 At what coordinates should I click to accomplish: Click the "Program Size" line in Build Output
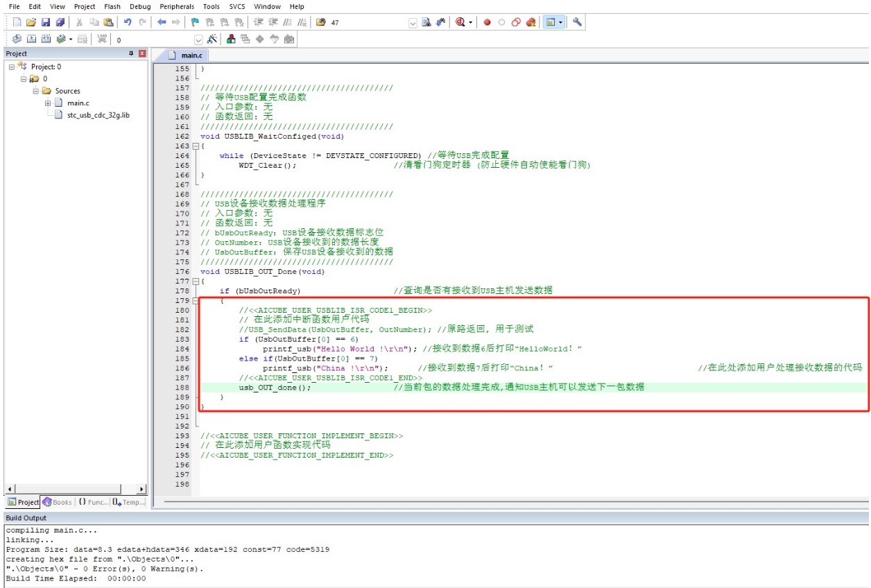[x=168, y=549]
